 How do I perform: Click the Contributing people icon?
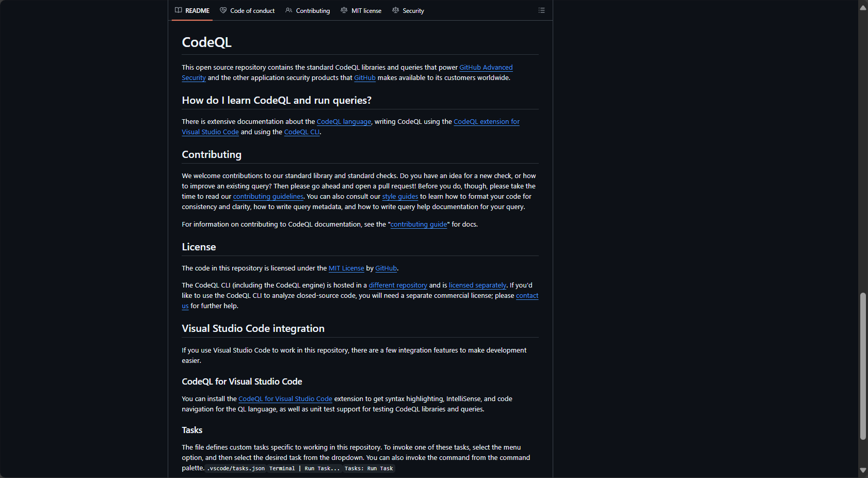click(289, 10)
